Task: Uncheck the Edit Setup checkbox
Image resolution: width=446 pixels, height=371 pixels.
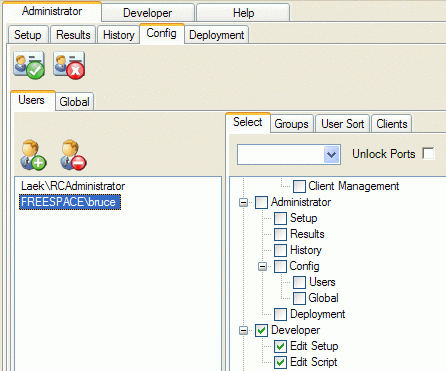Action: point(280,346)
